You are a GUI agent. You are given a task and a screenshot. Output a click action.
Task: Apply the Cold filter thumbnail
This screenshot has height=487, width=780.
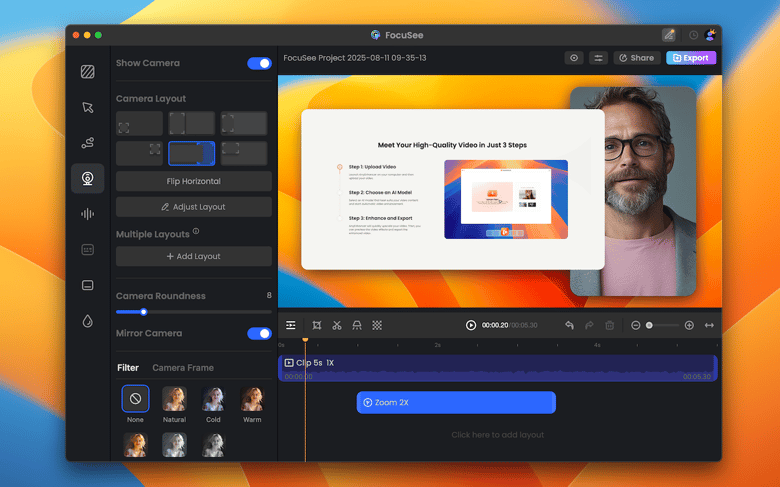click(x=213, y=398)
